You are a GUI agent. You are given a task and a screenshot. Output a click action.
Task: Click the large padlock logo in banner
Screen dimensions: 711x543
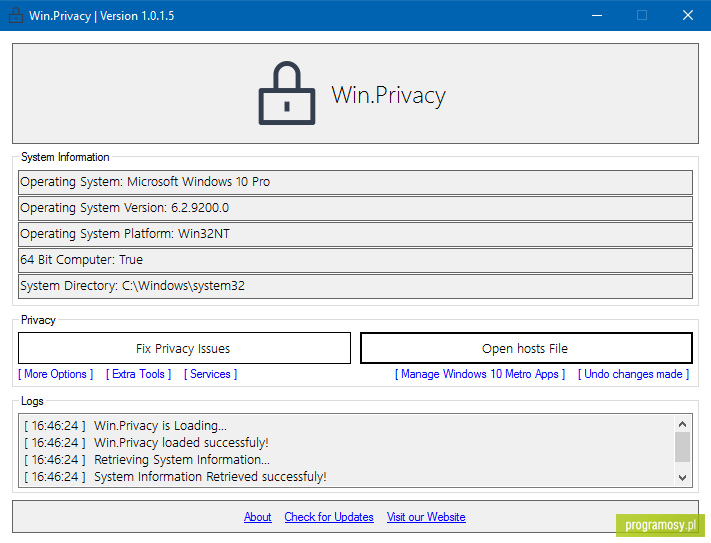pos(287,93)
